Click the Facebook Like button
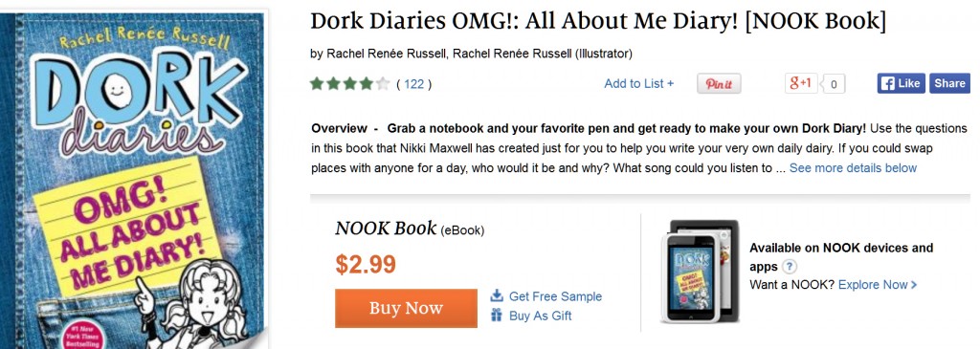 [x=901, y=83]
